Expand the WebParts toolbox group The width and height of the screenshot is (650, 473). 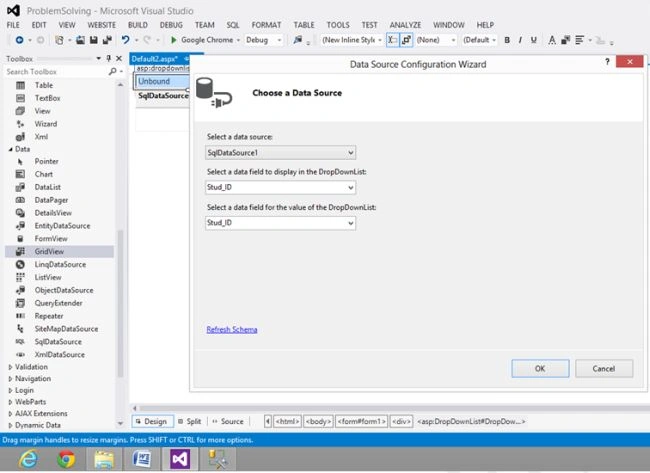(x=10, y=402)
